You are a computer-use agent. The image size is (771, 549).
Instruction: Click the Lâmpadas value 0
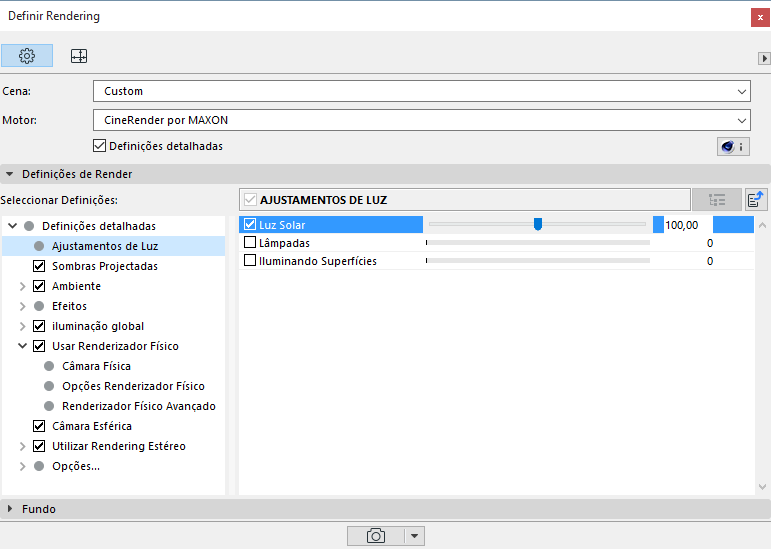710,243
